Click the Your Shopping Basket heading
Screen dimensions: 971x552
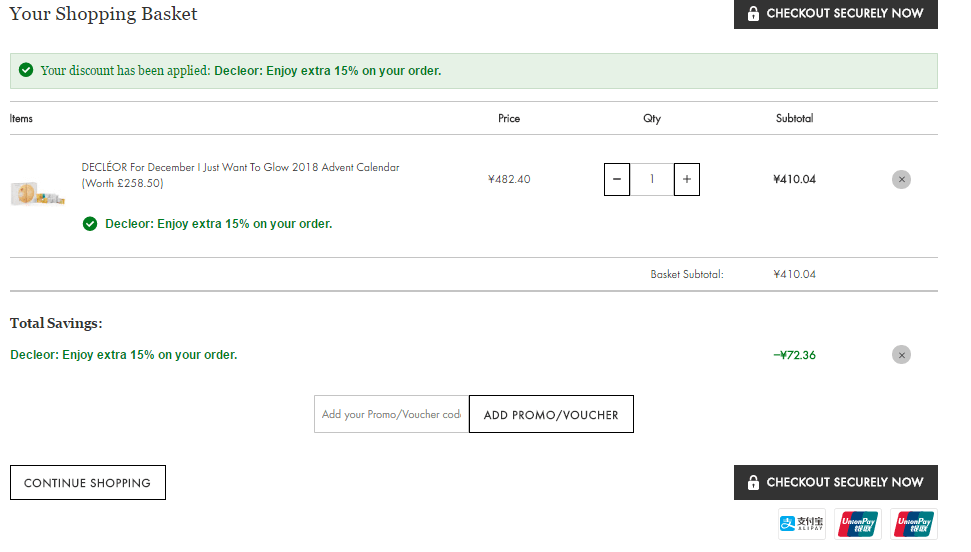point(103,14)
